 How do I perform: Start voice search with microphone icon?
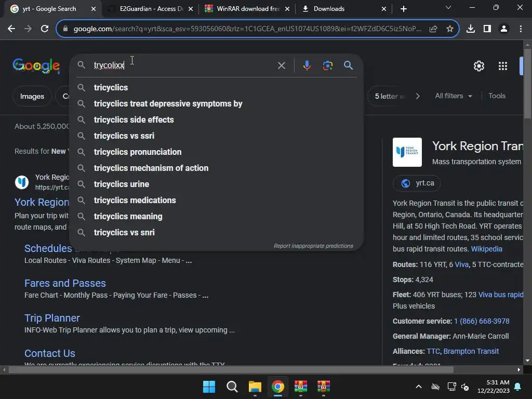pos(307,65)
